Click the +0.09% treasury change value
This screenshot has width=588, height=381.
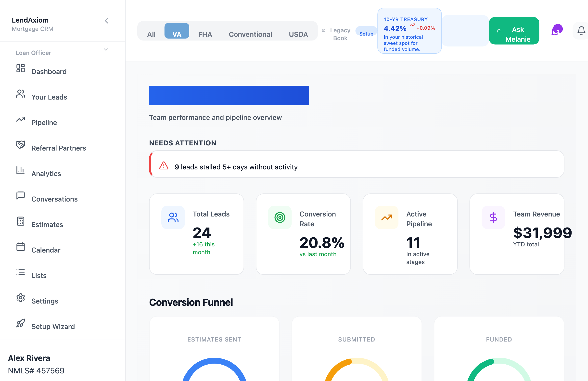[425, 28]
